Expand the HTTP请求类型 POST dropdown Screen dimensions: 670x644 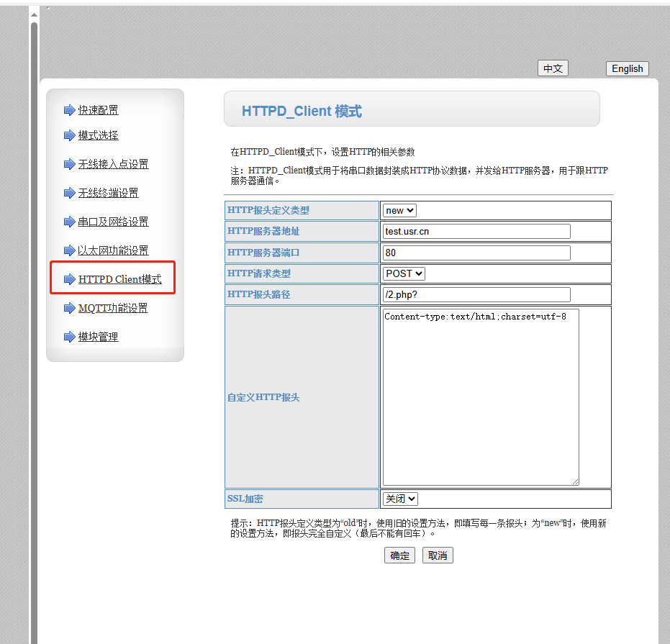pyautogui.click(x=404, y=273)
